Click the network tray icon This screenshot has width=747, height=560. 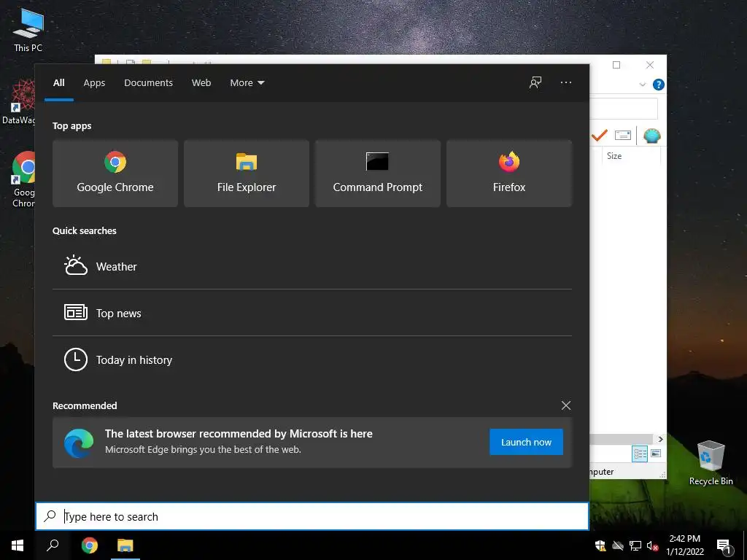point(635,545)
